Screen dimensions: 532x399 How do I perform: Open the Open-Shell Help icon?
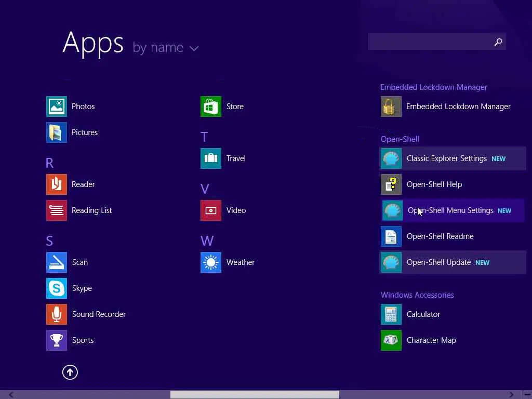coord(391,184)
